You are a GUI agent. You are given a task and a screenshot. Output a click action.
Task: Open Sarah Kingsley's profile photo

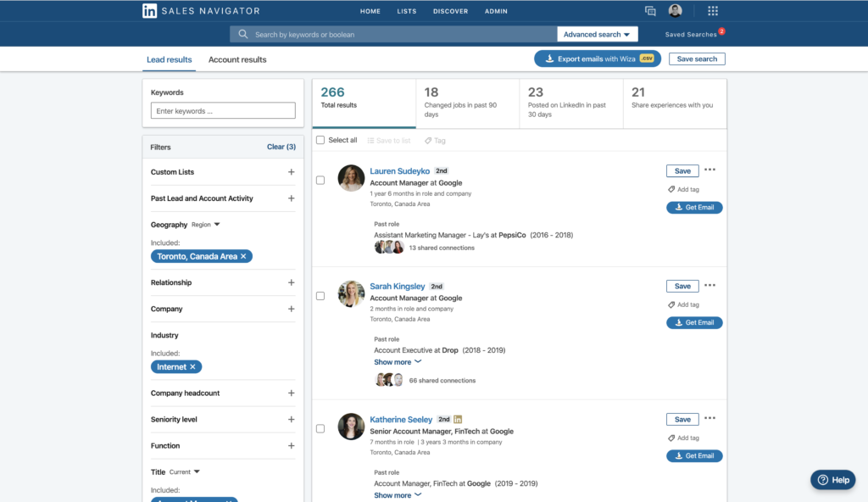pos(351,293)
